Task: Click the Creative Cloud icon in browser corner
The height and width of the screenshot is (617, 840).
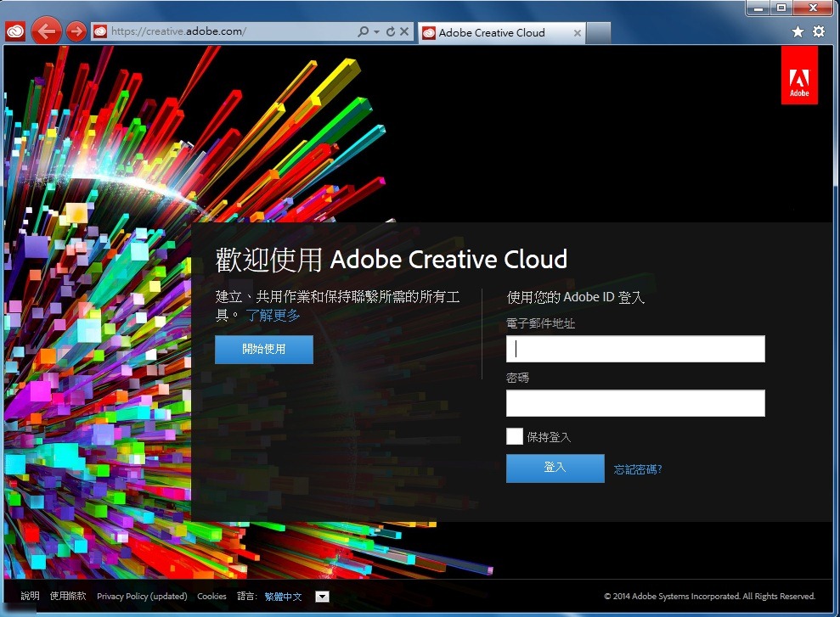Action: (x=15, y=31)
